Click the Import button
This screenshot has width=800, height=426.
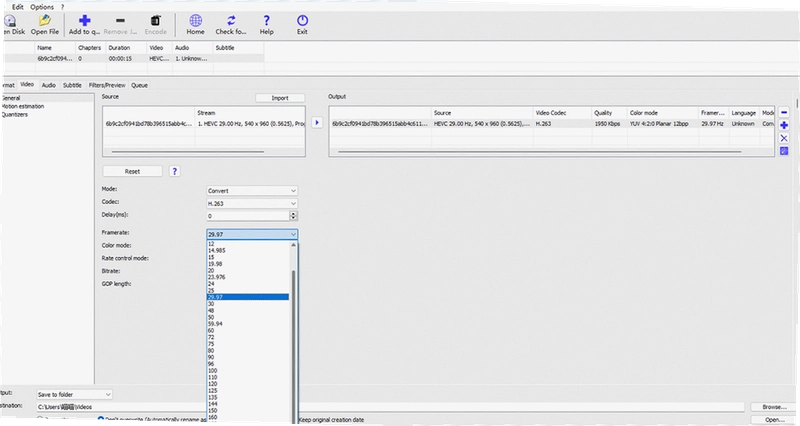tap(280, 98)
